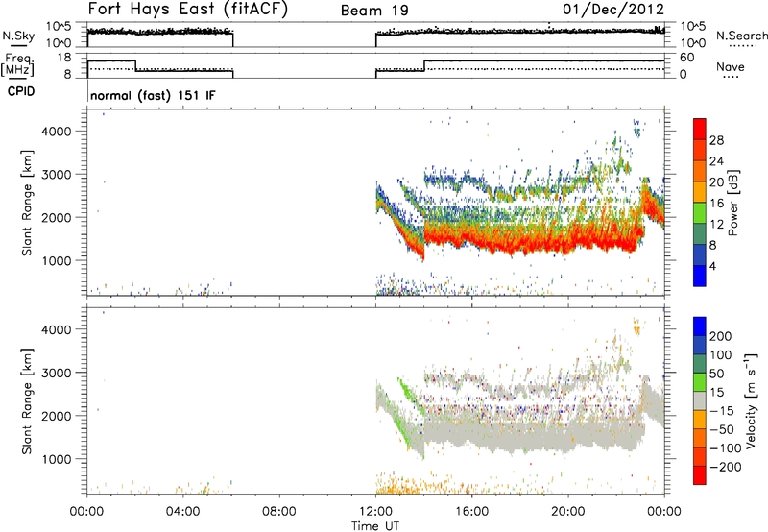Viewport: 768px width, 532px height.
Task: Click the '4000' range tick in power panel
Action: [x=56, y=132]
